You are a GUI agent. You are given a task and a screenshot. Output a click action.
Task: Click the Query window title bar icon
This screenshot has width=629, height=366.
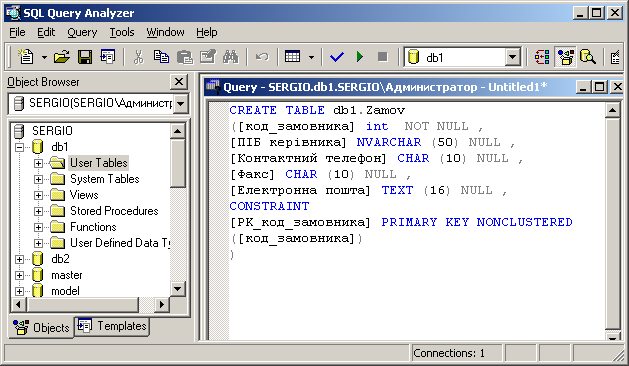pyautogui.click(x=213, y=86)
